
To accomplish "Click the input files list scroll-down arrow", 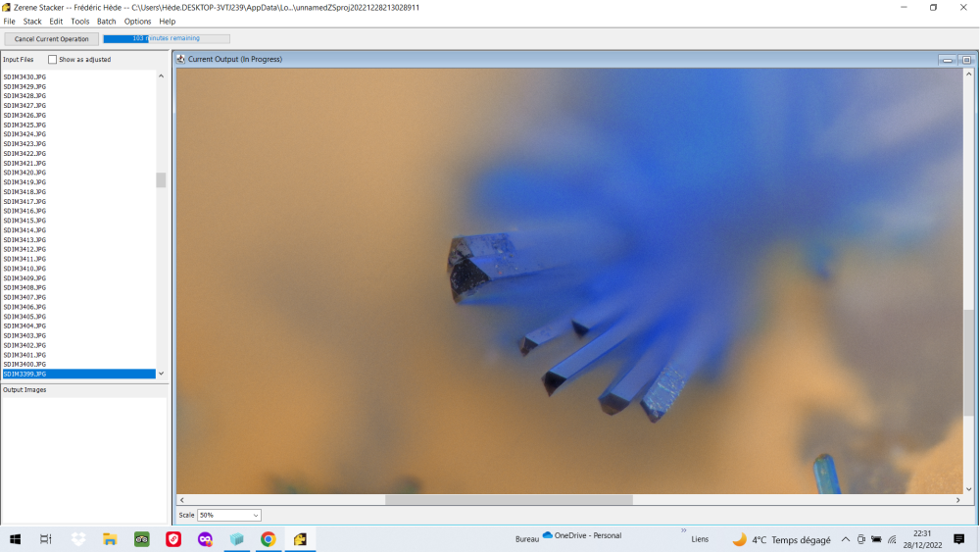I will (x=162, y=374).
